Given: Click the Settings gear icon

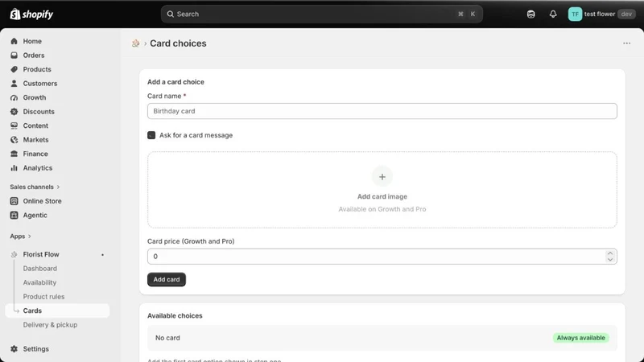Looking at the screenshot, I should (14, 349).
